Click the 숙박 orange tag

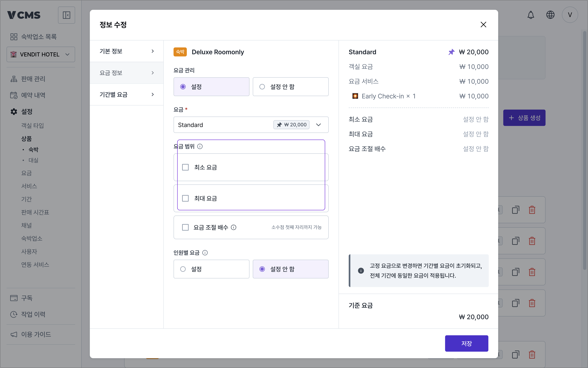tap(180, 52)
